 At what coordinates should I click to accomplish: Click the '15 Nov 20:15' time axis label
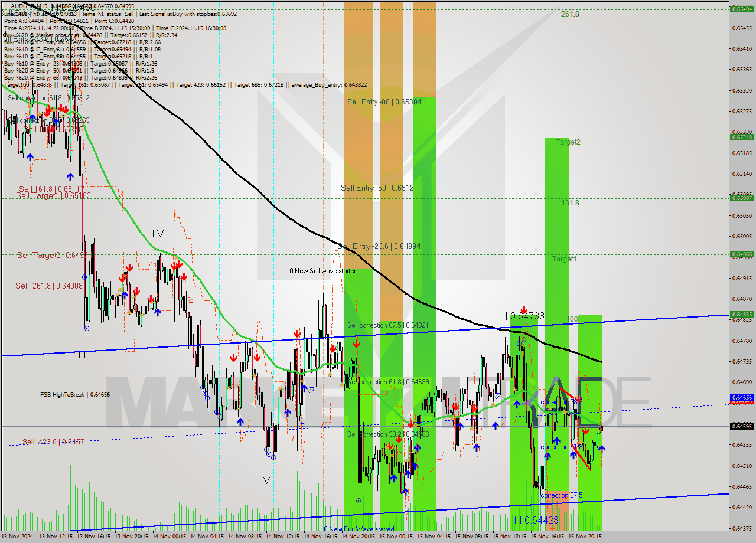tap(584, 537)
